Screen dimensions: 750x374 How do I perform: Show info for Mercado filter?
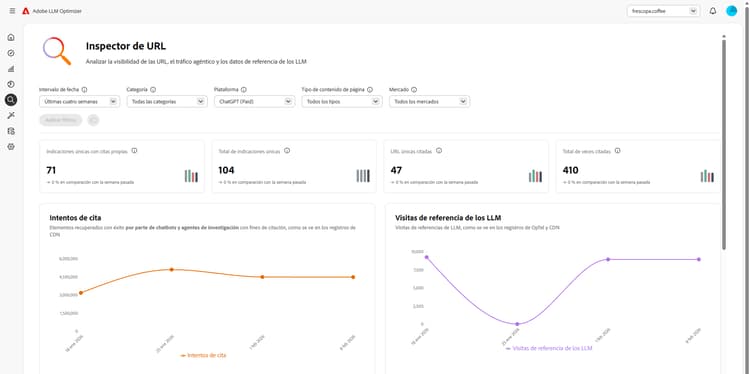pos(414,89)
